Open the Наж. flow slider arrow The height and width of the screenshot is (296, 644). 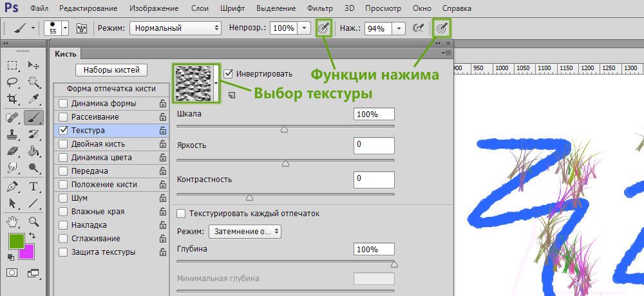pyautogui.click(x=399, y=28)
